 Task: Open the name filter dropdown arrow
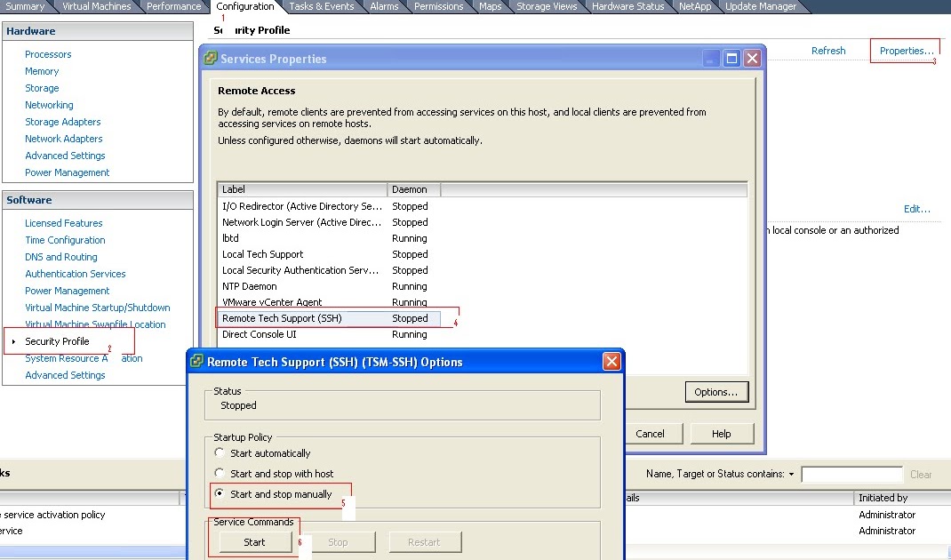click(x=789, y=474)
